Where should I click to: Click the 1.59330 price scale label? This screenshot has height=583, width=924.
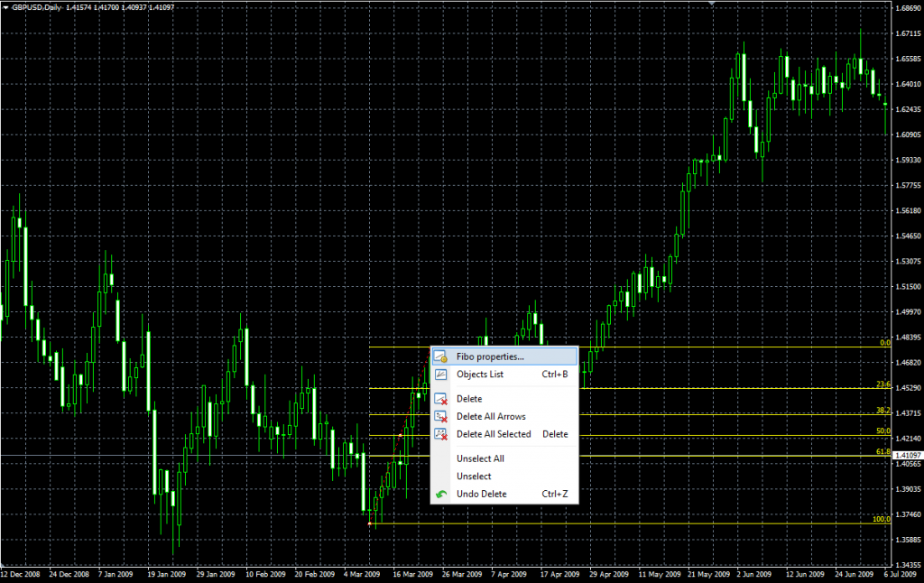[908, 160]
